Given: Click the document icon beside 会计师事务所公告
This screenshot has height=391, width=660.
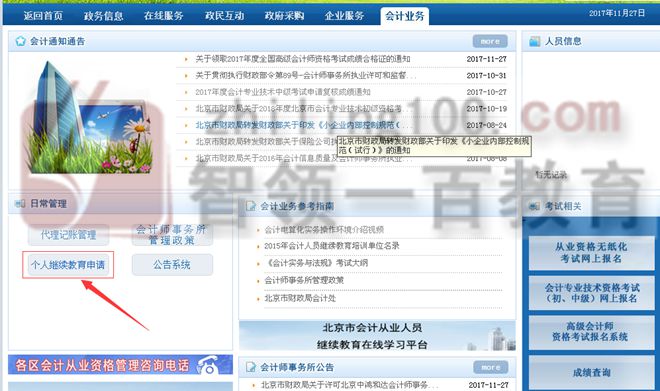Looking at the screenshot, I should coord(251,367).
